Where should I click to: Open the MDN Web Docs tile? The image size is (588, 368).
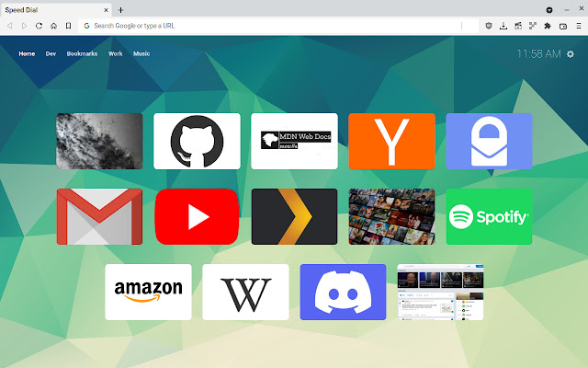click(294, 141)
